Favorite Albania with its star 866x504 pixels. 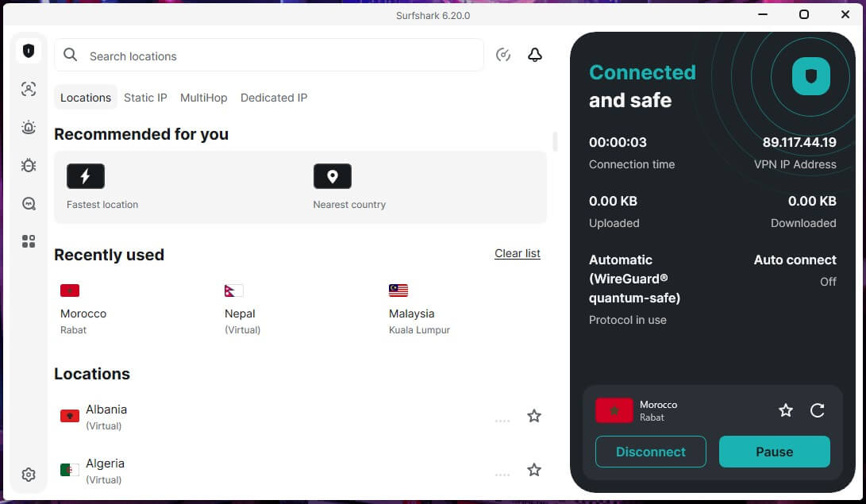(534, 416)
